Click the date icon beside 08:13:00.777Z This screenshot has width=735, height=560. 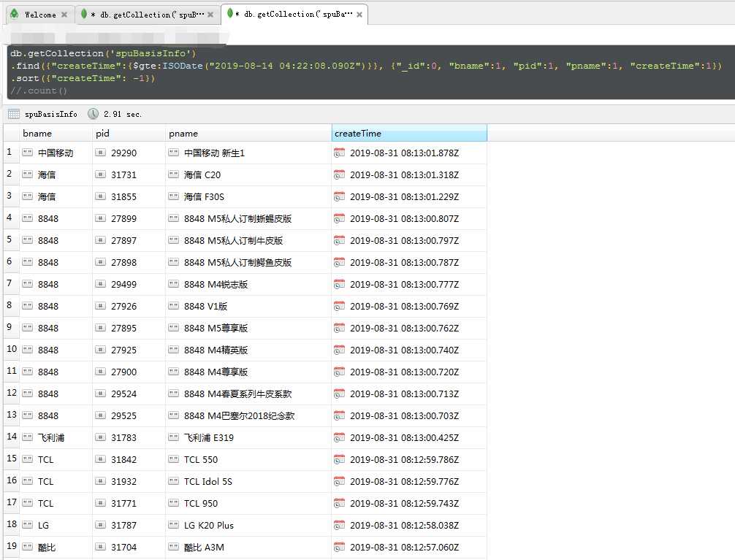point(340,284)
